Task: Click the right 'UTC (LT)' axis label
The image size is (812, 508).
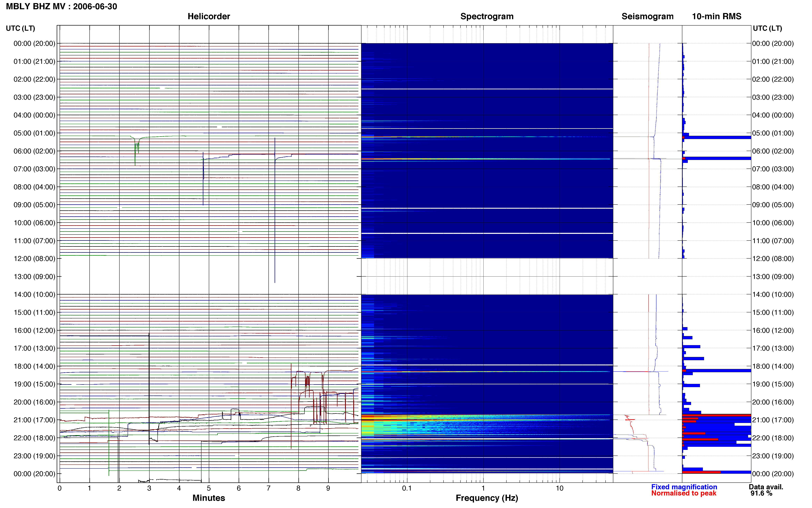Action: 767,28
